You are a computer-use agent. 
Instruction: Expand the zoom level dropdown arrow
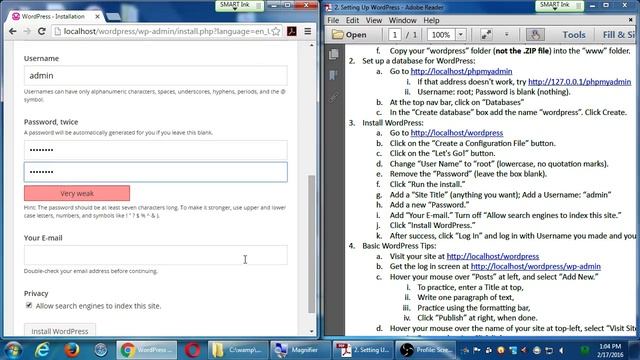460,35
